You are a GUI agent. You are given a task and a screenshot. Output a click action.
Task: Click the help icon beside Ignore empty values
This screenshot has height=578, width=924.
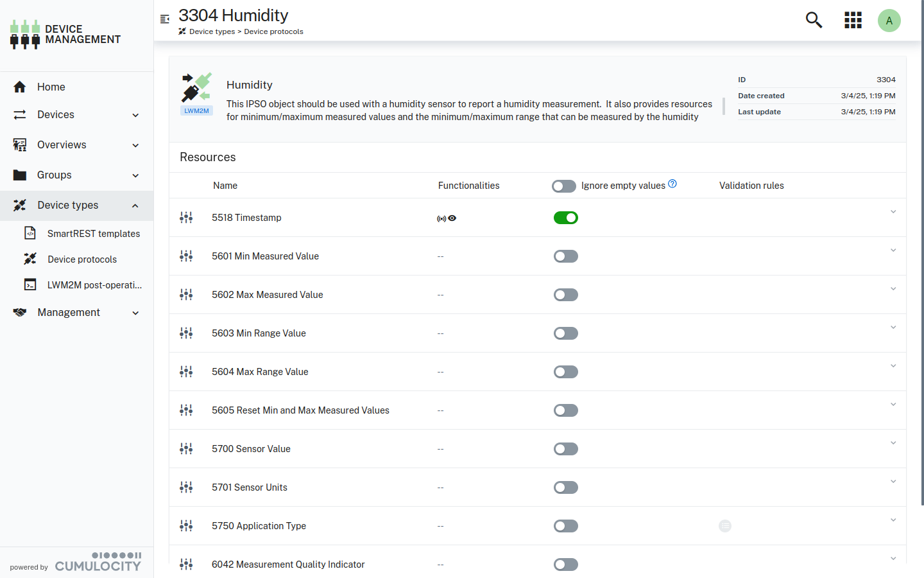pos(672,184)
